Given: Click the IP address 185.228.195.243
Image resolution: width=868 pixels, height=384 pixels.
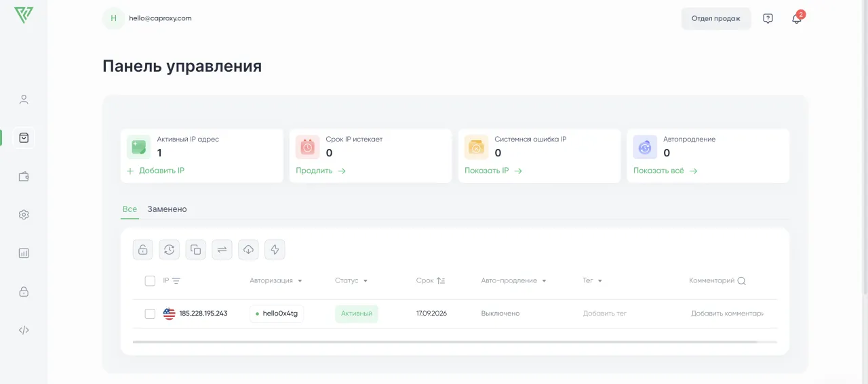Looking at the screenshot, I should (203, 314).
